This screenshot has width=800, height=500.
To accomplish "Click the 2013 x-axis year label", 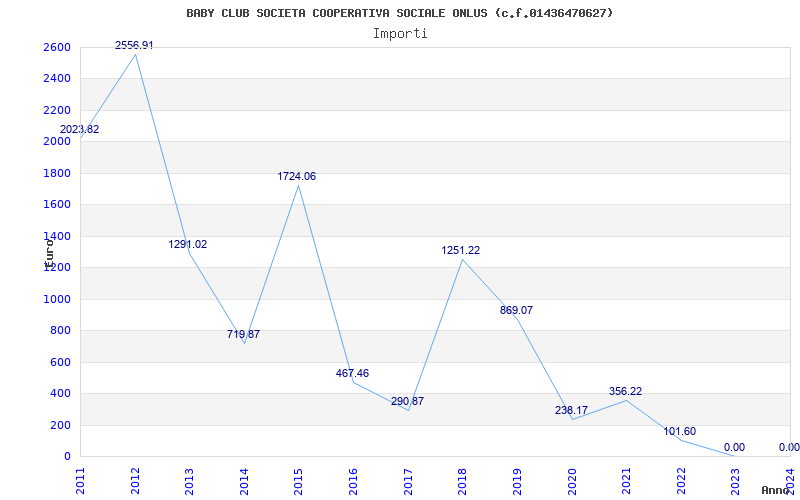I will (x=190, y=481).
